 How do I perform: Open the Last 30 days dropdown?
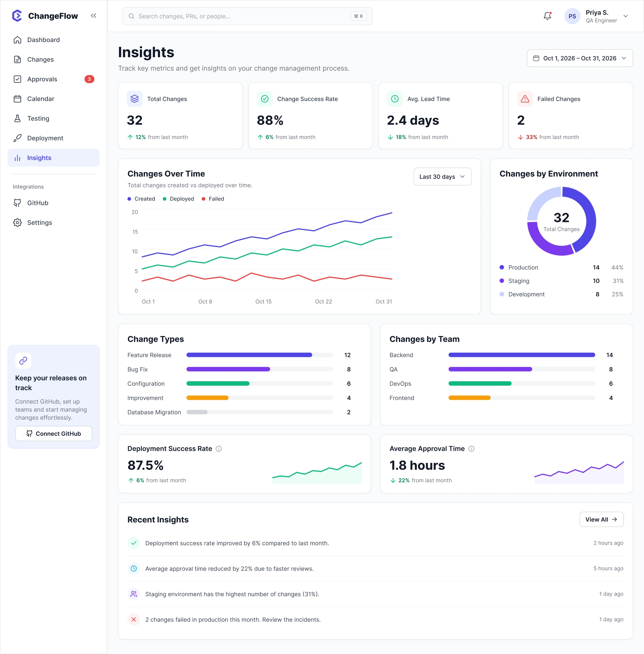(x=442, y=177)
